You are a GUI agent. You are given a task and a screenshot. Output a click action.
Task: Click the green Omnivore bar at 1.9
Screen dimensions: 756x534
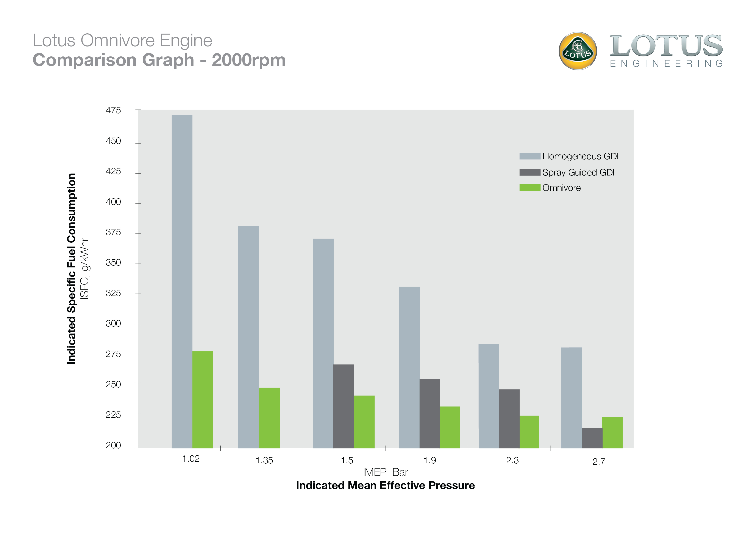click(x=450, y=427)
